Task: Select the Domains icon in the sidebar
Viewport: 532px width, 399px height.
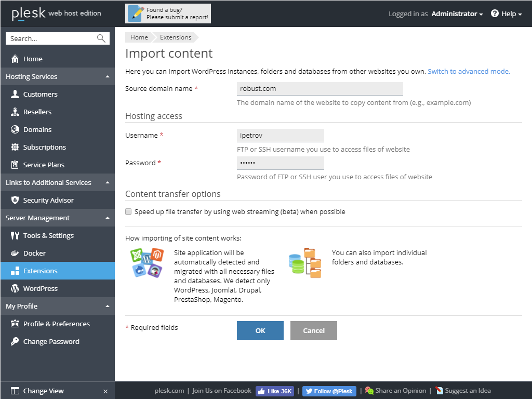Action: coord(15,129)
